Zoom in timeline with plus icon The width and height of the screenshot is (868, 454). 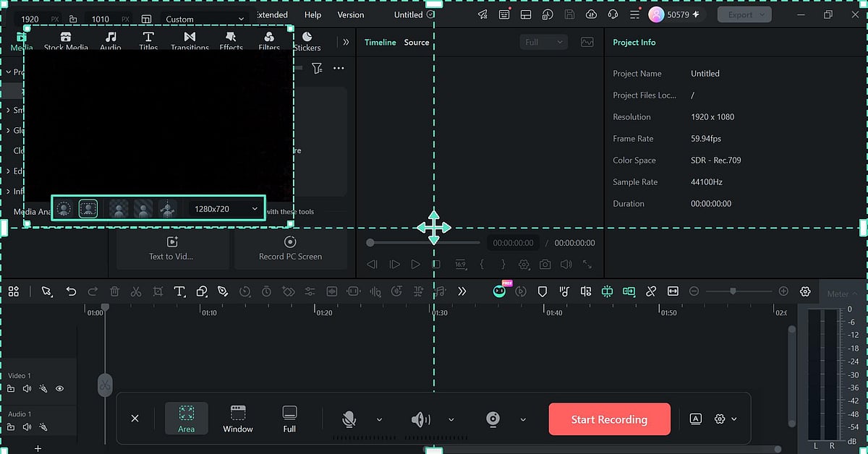783,291
